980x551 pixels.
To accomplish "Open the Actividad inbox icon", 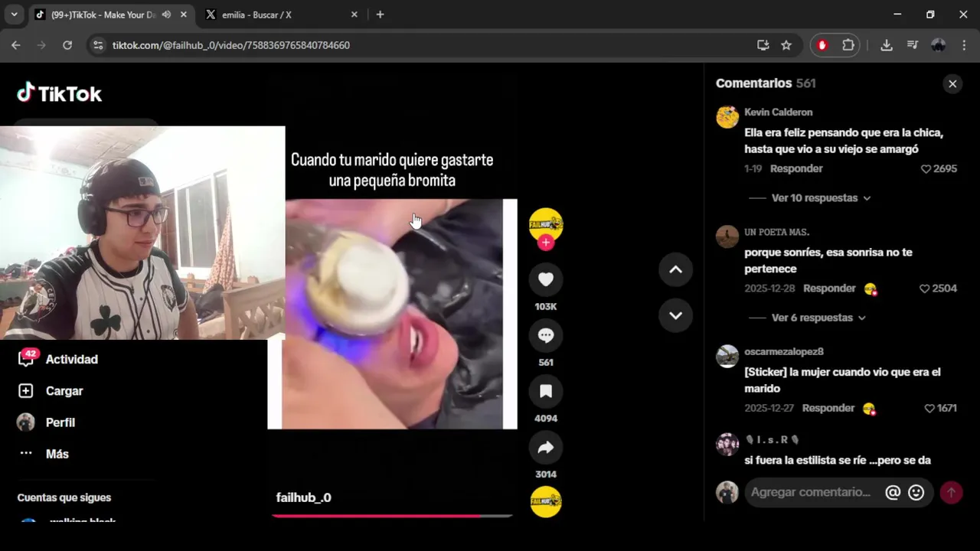I will pos(26,358).
